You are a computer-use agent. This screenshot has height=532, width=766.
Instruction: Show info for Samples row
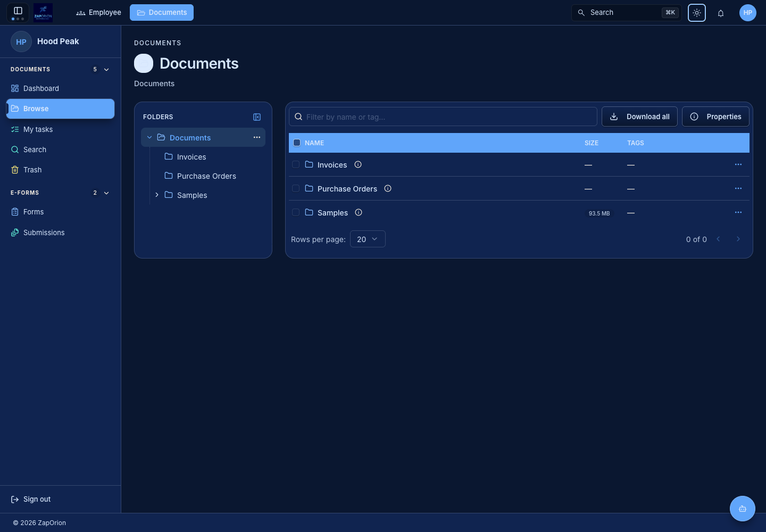click(x=359, y=212)
